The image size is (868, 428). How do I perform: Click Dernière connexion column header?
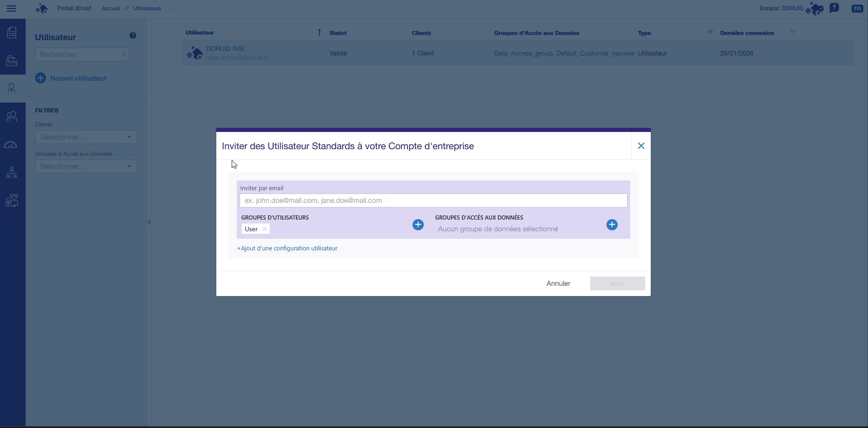[747, 33]
